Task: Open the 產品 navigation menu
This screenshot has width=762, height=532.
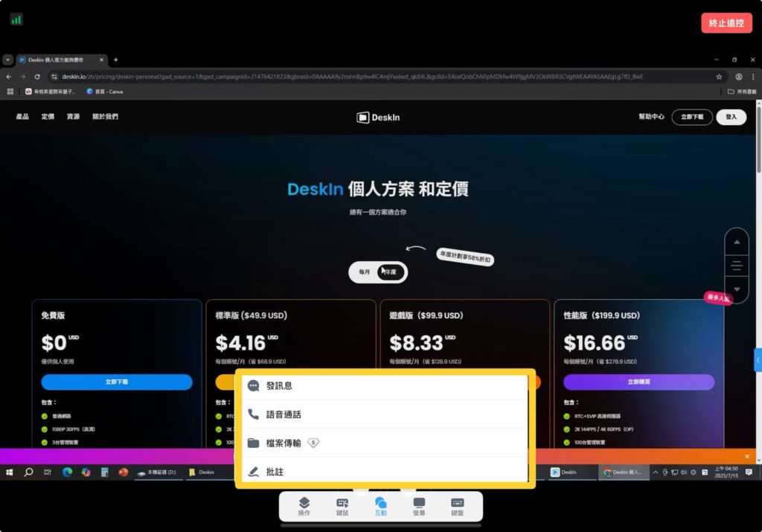Action: (22, 117)
